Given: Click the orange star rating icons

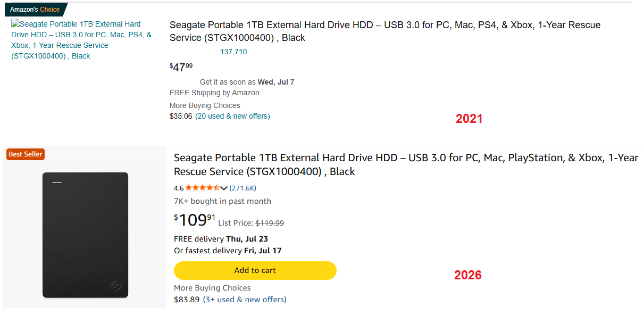Looking at the screenshot, I should click(202, 188).
